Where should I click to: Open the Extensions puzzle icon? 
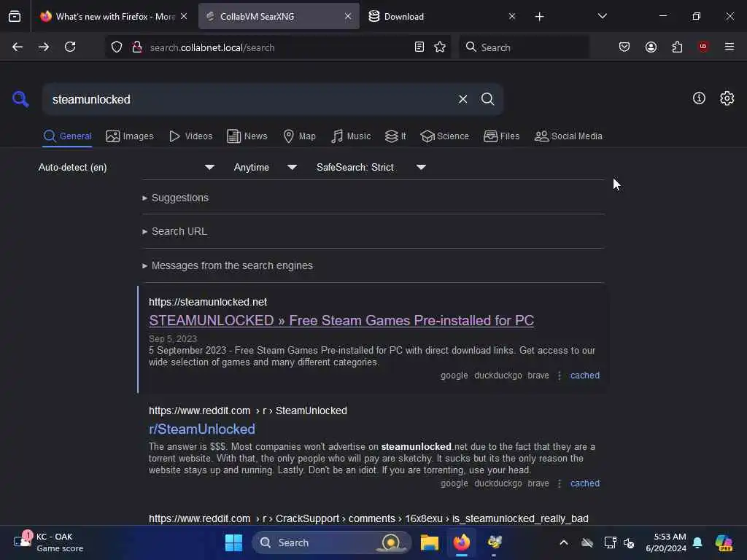tap(677, 47)
